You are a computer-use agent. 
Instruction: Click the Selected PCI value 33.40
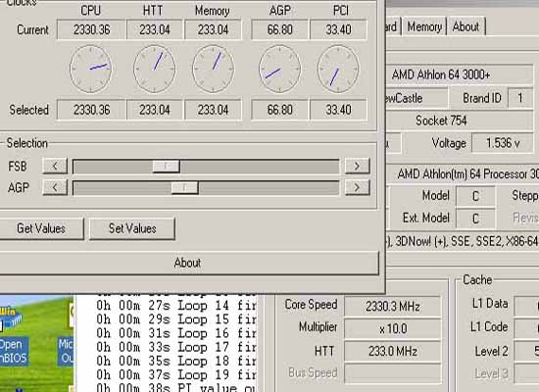pos(339,110)
